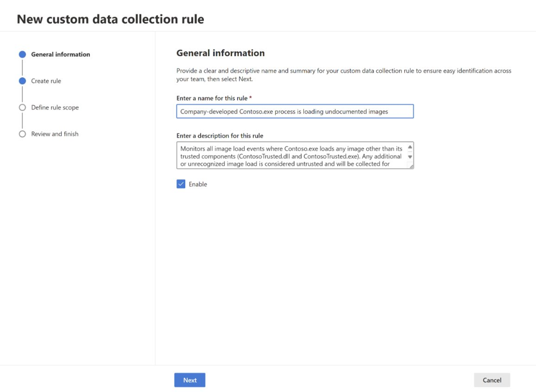Viewport: 536px width, 392px height.
Task: Click the "New custom data collection rule" title
Action: tap(111, 20)
